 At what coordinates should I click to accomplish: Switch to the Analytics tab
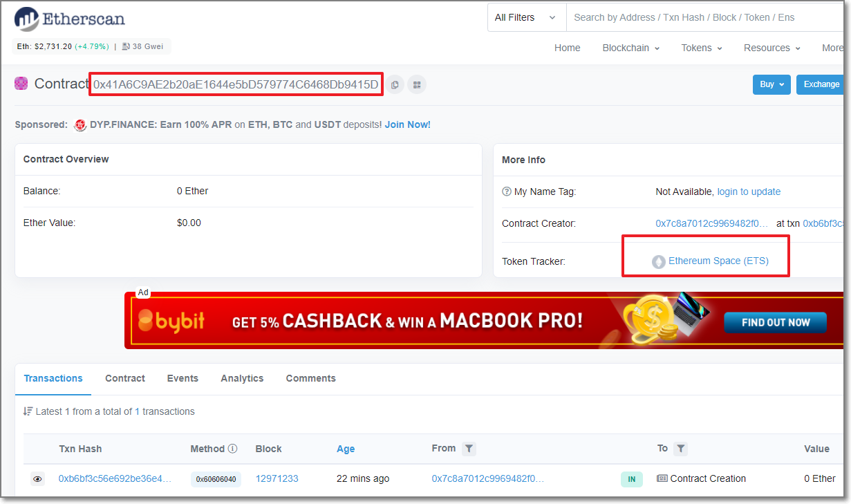(242, 378)
